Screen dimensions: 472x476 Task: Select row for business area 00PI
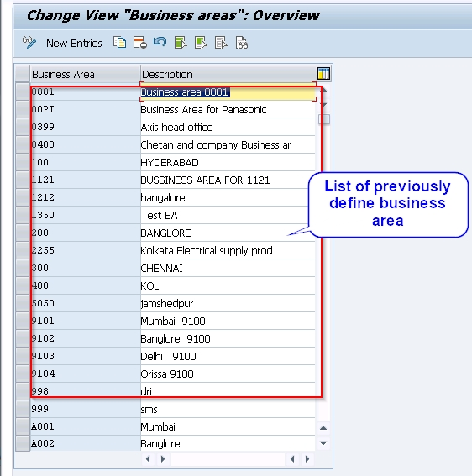pyautogui.click(x=23, y=110)
